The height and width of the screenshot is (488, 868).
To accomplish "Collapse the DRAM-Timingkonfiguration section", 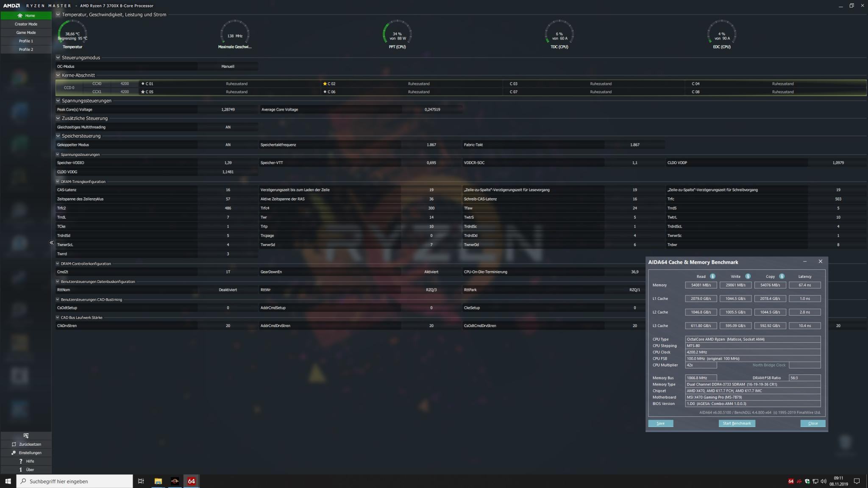I will 58,182.
